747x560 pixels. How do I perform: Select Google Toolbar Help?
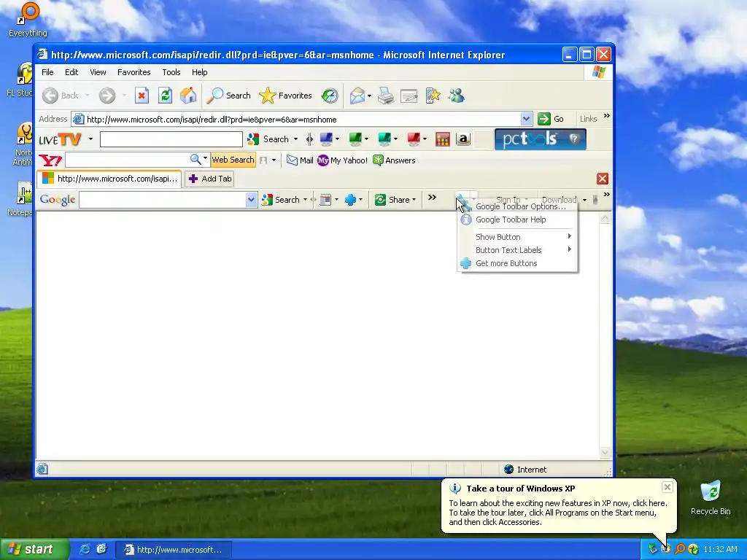tap(517, 219)
